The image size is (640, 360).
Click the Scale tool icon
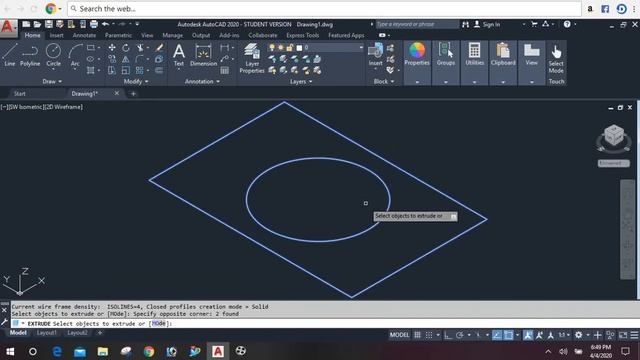pyautogui.click(x=126, y=70)
